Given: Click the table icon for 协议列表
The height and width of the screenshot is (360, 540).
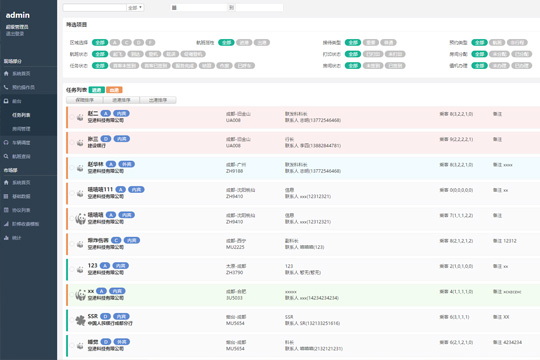Looking at the screenshot, I should 6,210.
